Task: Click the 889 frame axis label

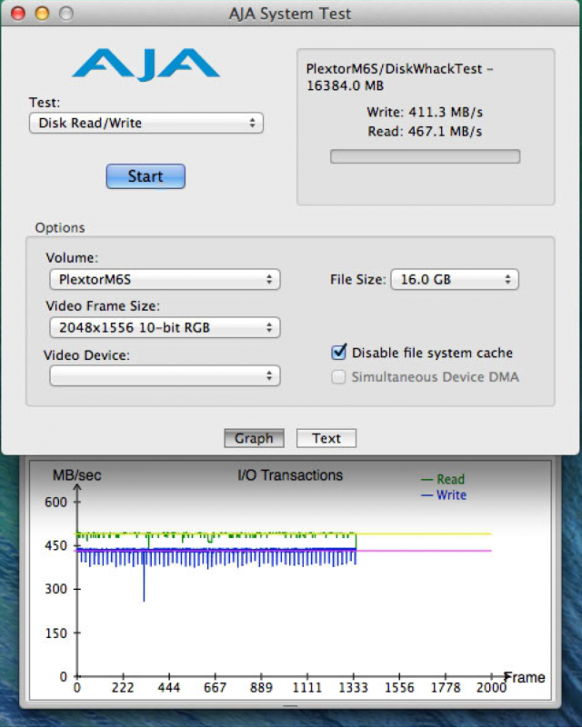Action: click(261, 688)
